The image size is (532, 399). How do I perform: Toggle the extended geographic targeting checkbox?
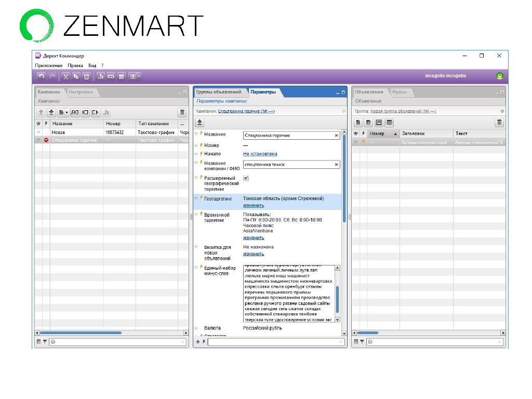pyautogui.click(x=246, y=178)
